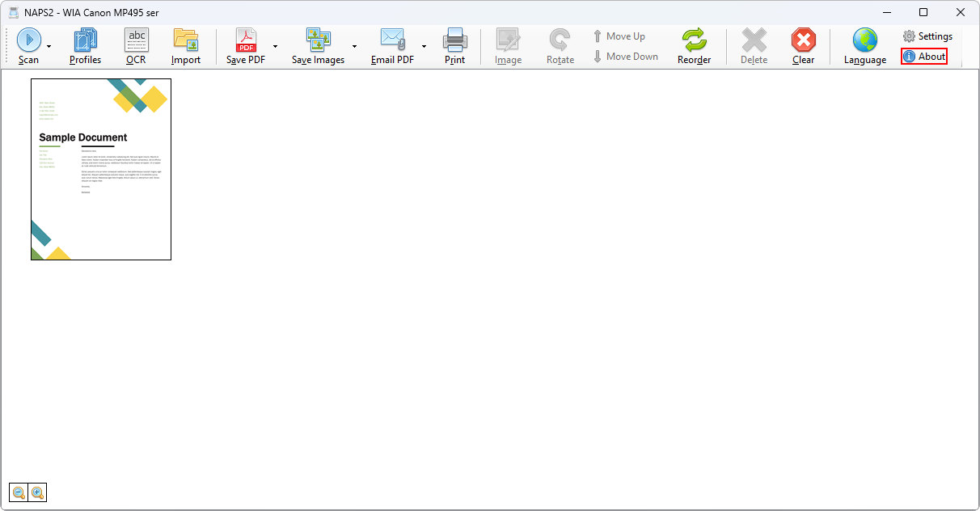Open OCR settings
980x511 pixels.
coord(136,45)
